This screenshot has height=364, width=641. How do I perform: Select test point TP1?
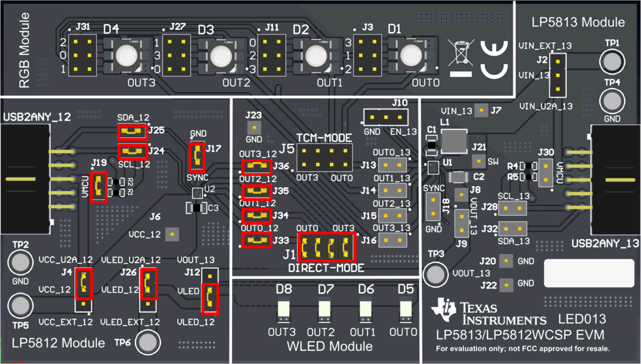612,62
